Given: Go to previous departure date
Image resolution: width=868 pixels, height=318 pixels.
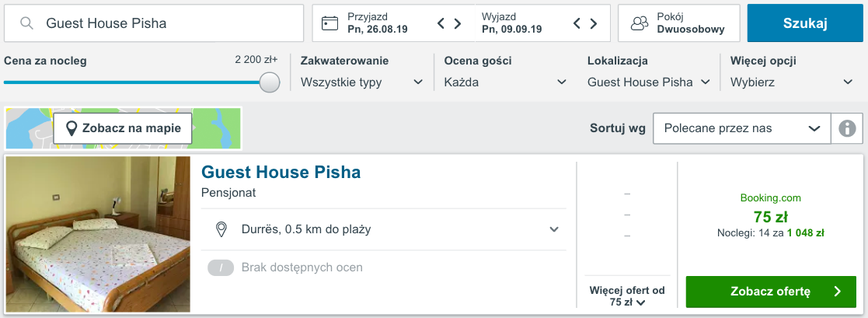Looking at the screenshot, I should pyautogui.click(x=577, y=23).
